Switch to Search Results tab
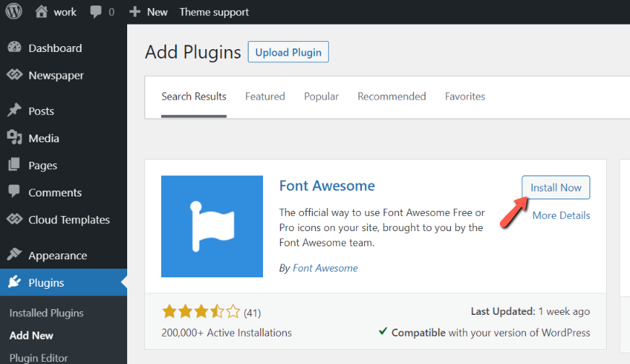 pyautogui.click(x=194, y=97)
